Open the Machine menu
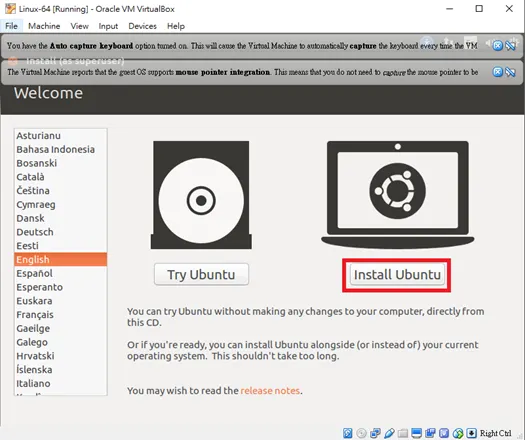525x440 pixels. [44, 26]
